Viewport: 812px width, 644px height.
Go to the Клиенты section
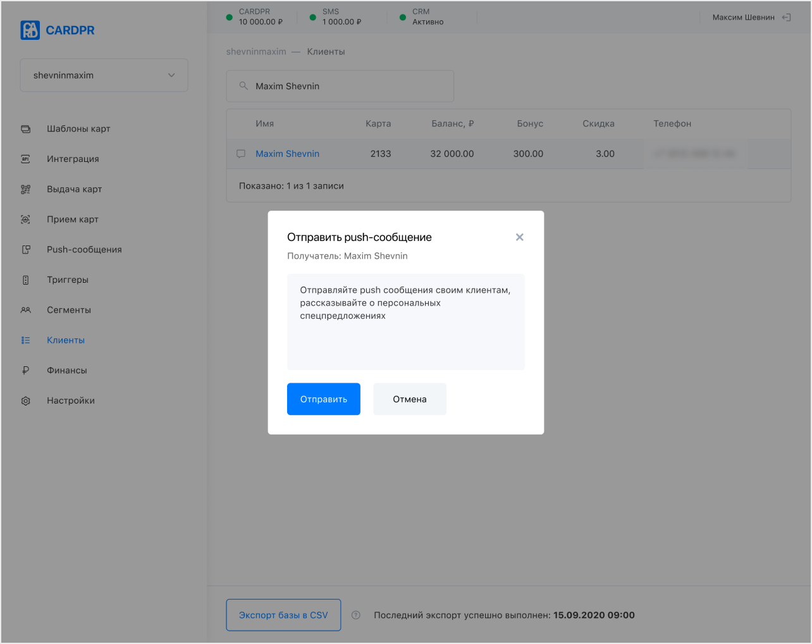pyautogui.click(x=66, y=340)
